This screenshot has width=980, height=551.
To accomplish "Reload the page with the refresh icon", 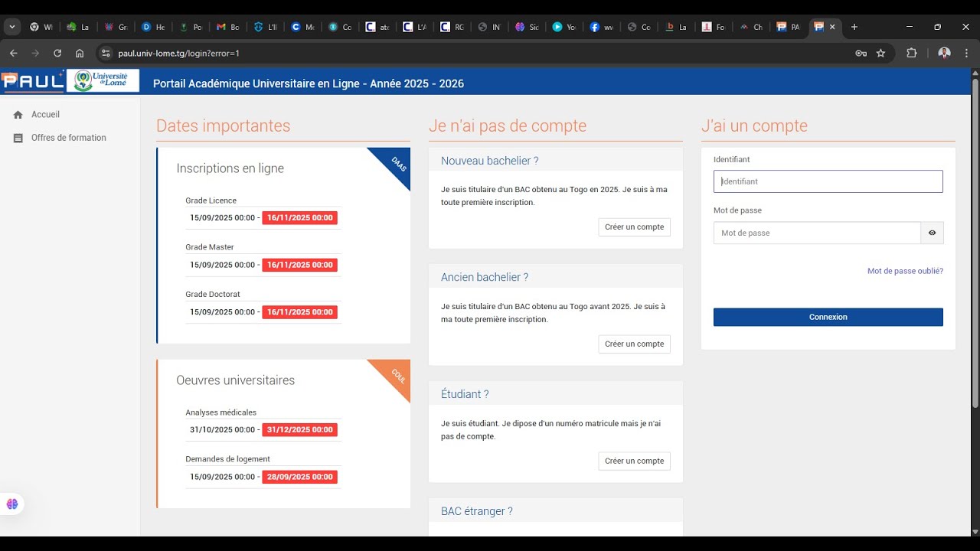I will [x=57, y=53].
